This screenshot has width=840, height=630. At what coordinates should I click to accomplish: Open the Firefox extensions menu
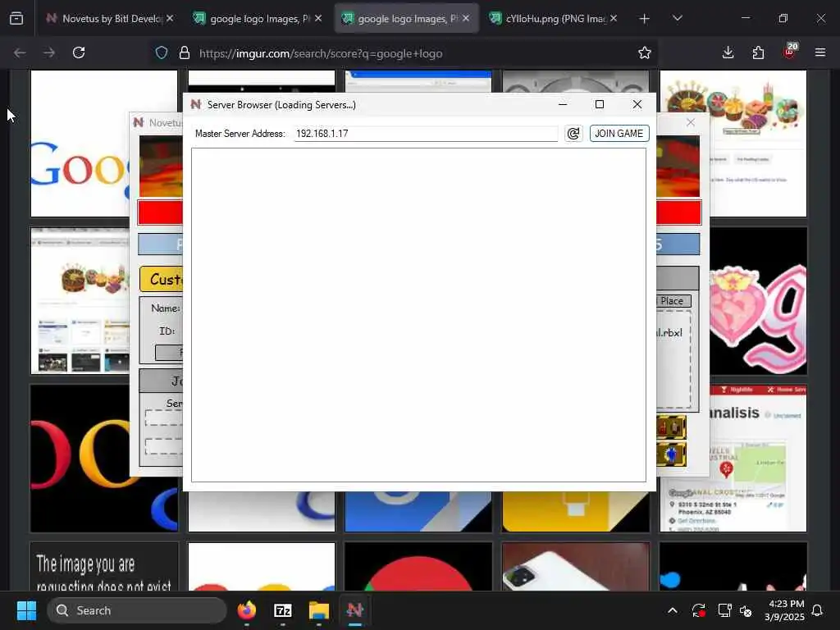[x=758, y=52]
